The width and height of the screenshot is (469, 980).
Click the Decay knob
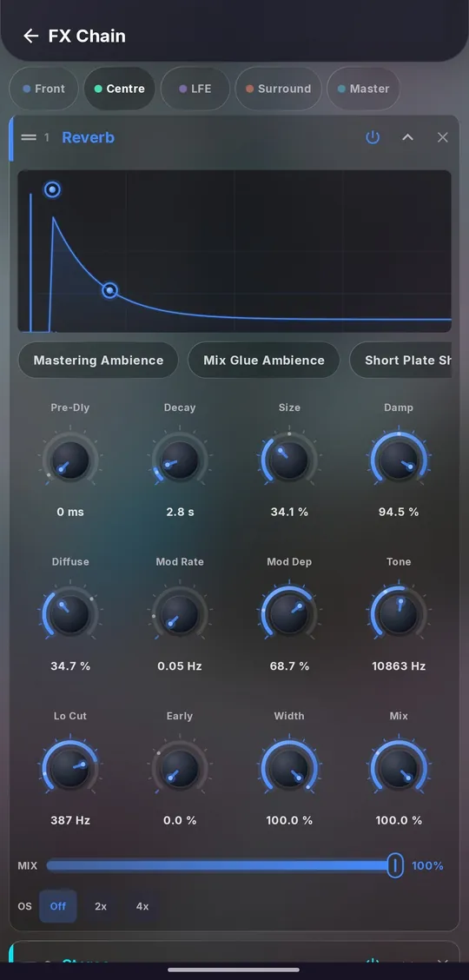click(x=180, y=460)
